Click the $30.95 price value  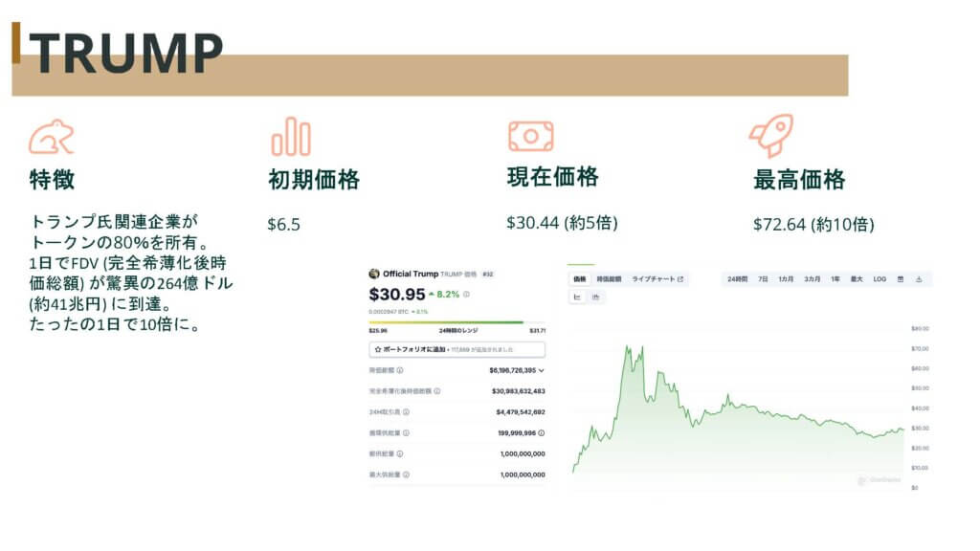pos(397,295)
